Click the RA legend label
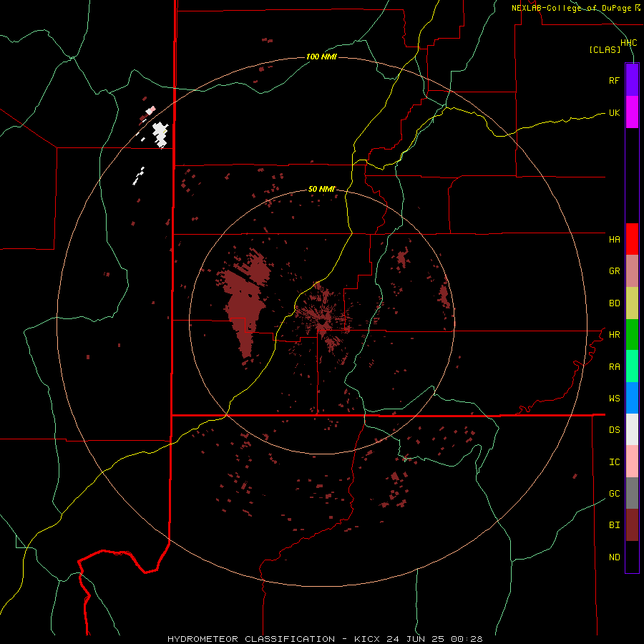This screenshot has height=644, width=644. [x=614, y=367]
